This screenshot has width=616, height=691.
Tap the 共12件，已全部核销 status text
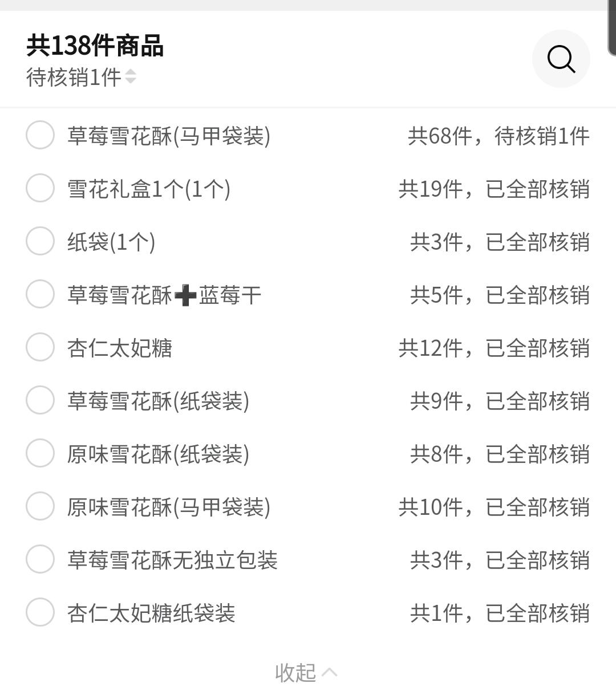493,348
